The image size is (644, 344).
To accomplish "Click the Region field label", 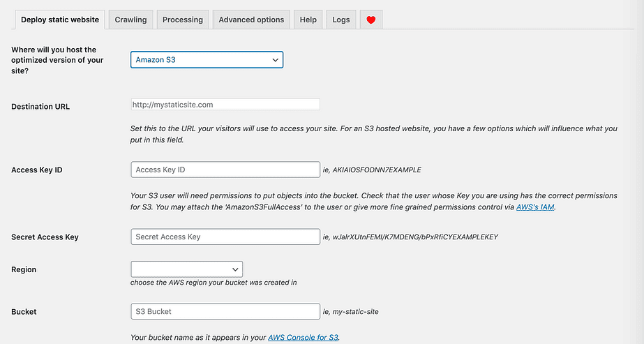I will 24,269.
